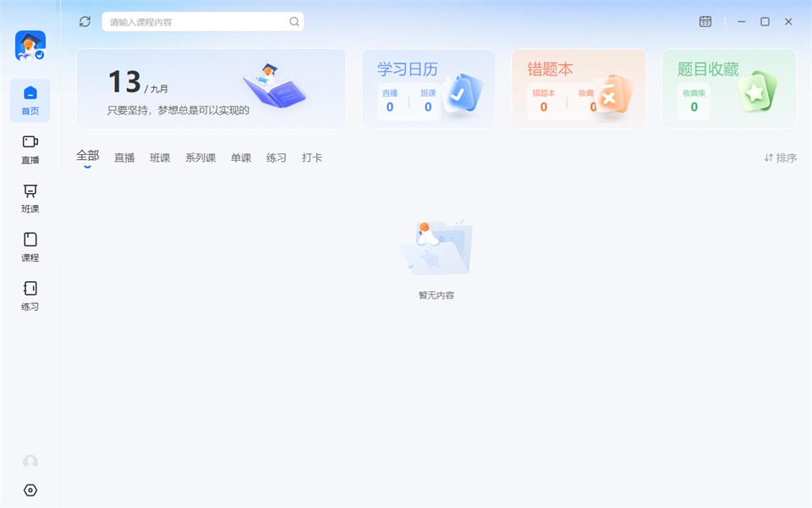812x508 pixels.
Task: Click the app logo at top left
Action: (30, 46)
